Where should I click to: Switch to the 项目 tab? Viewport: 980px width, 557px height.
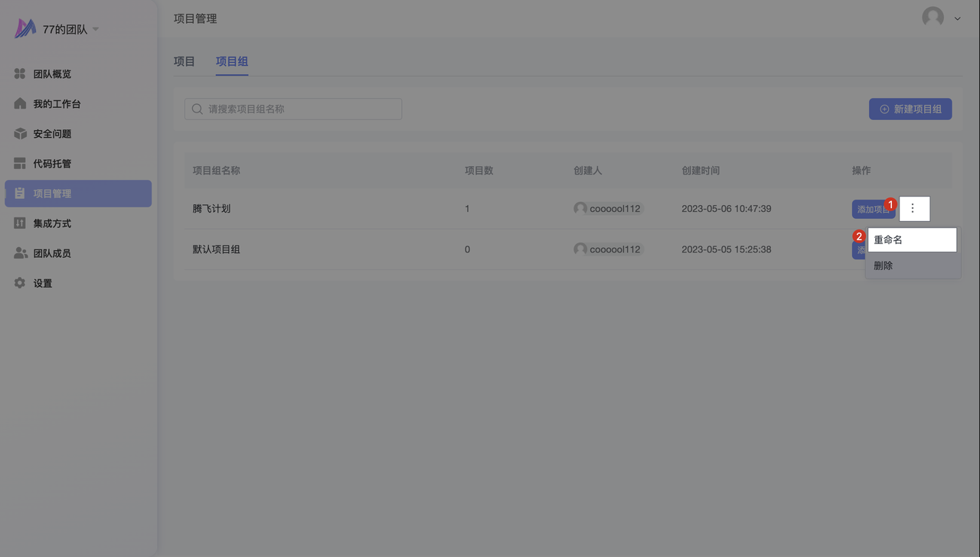185,62
